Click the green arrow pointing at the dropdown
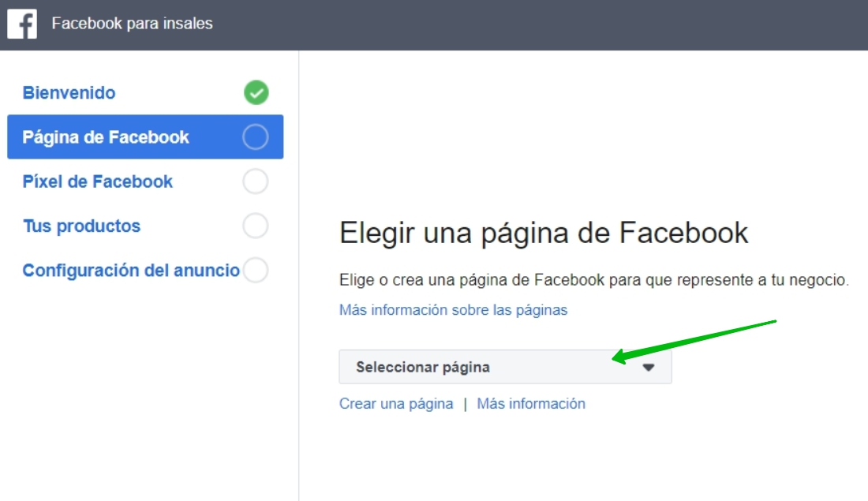The width and height of the screenshot is (868, 501). pos(694,339)
